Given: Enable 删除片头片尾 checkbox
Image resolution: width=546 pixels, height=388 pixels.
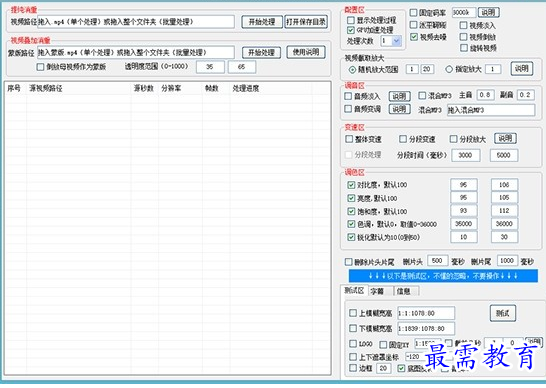Looking at the screenshot, I should pyautogui.click(x=349, y=262).
